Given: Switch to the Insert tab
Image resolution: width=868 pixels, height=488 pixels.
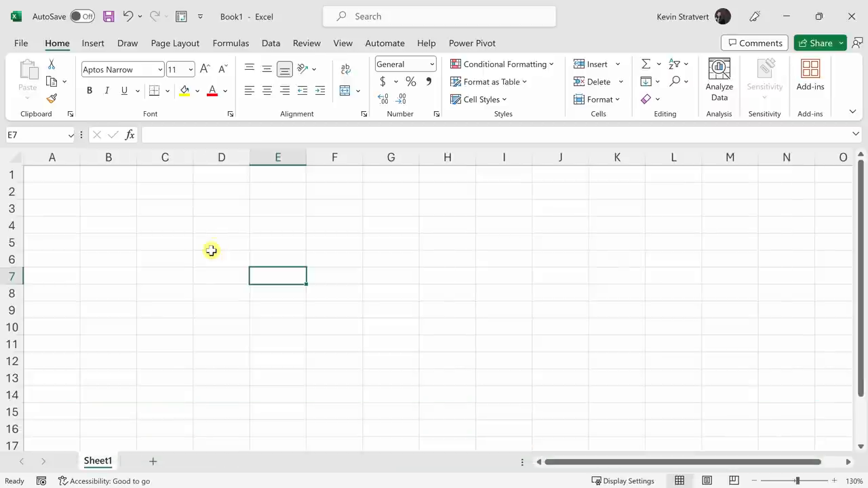Looking at the screenshot, I should pyautogui.click(x=93, y=43).
